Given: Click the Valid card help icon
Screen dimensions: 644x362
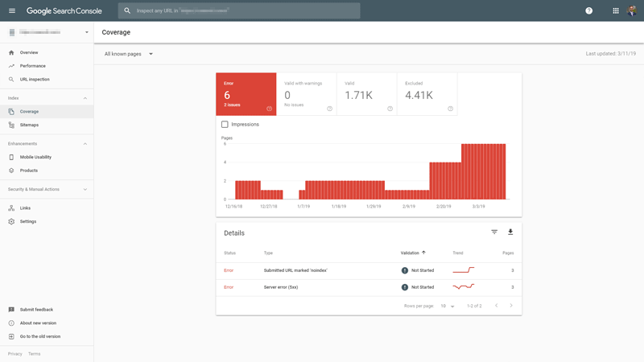Looking at the screenshot, I should tap(390, 109).
